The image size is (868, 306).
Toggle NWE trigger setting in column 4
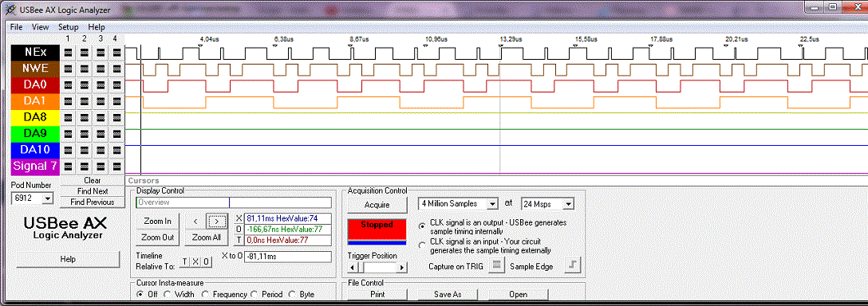point(116,69)
